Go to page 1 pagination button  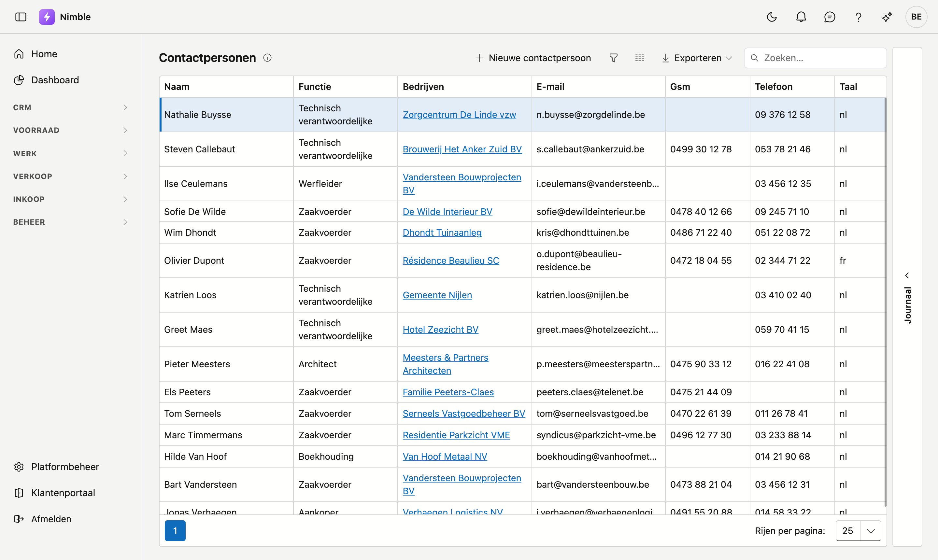(x=175, y=531)
